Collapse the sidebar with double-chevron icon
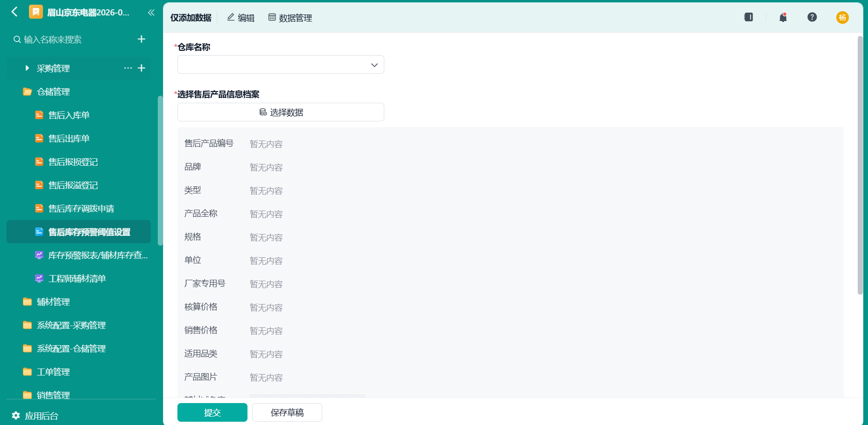 click(x=151, y=12)
